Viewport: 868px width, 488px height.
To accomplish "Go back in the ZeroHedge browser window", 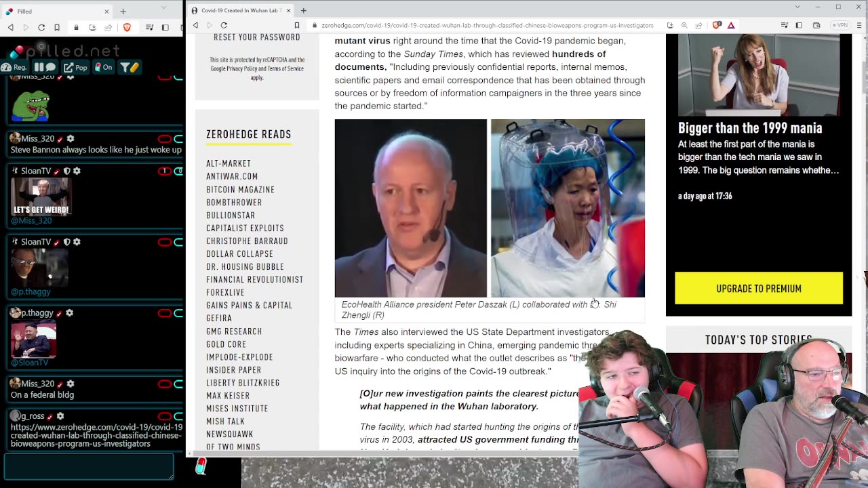I will [195, 26].
